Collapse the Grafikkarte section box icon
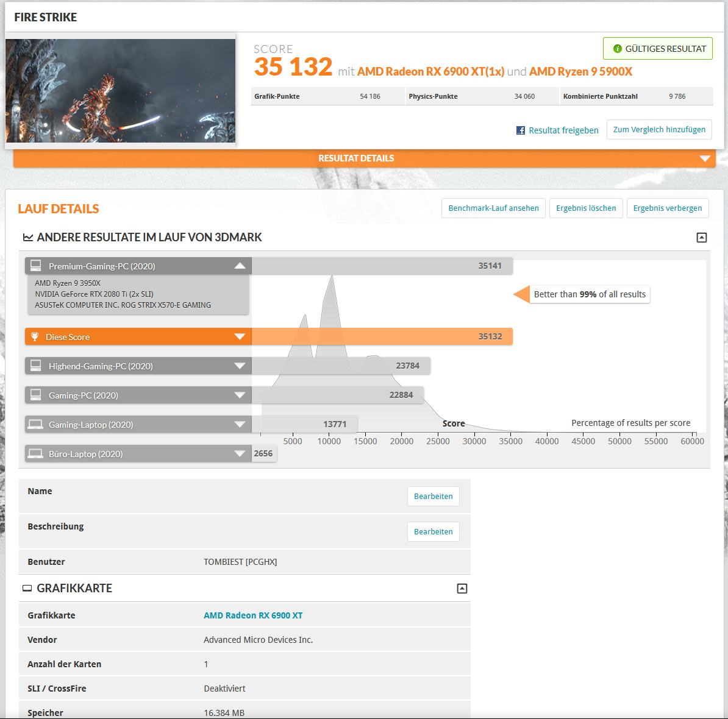 point(462,588)
